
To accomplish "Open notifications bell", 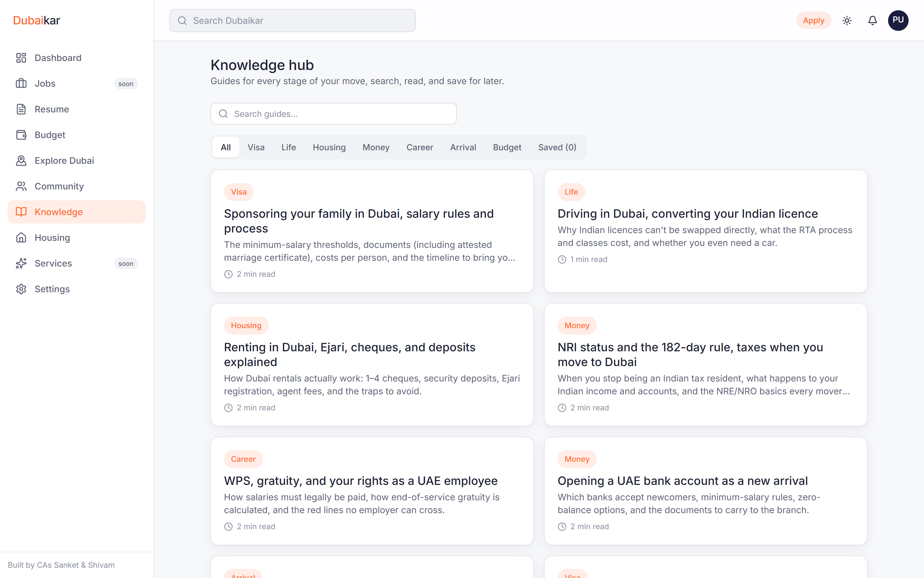I will pos(872,20).
